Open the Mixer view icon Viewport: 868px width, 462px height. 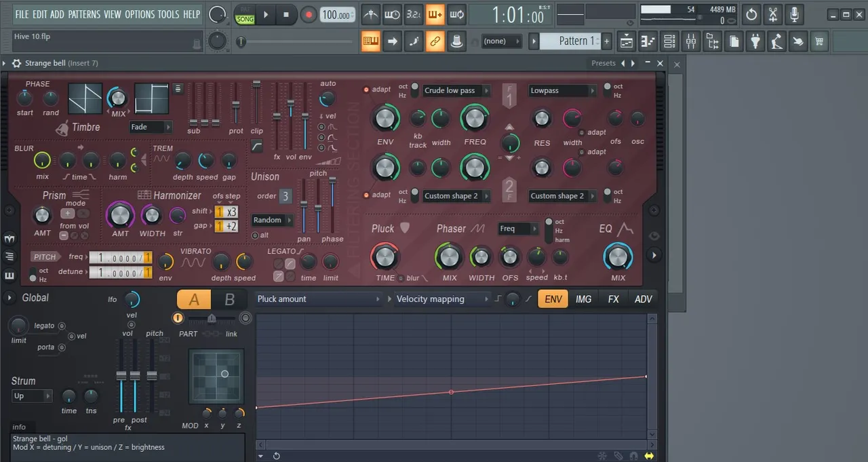pyautogui.click(x=691, y=42)
